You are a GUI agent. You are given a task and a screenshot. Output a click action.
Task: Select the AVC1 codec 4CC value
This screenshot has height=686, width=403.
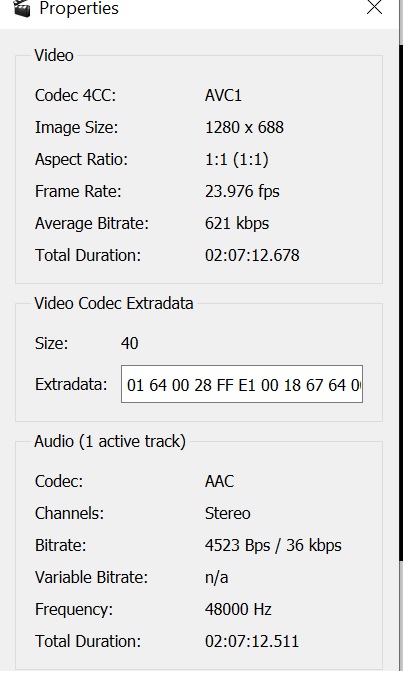[x=223, y=95]
